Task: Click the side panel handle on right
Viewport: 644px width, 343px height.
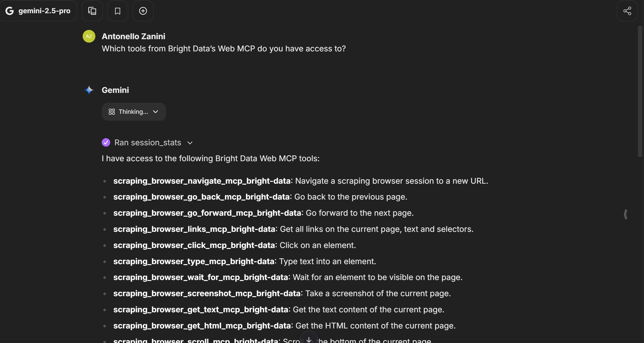Action: click(625, 214)
